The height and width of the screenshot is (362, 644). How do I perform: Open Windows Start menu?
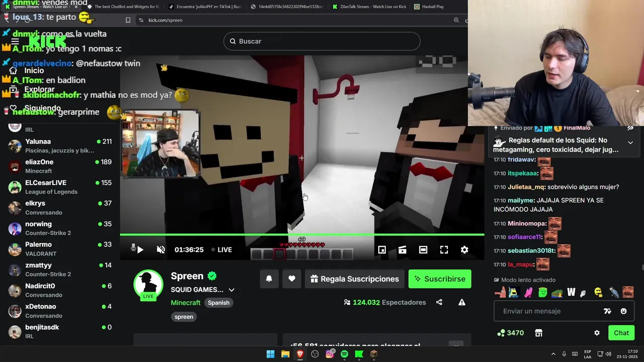click(270, 354)
